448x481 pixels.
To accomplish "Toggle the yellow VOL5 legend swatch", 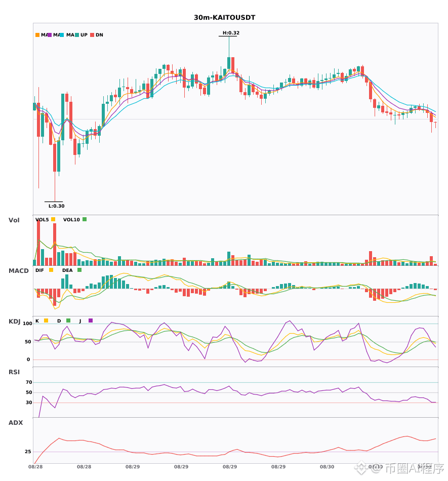I will coord(53,219).
